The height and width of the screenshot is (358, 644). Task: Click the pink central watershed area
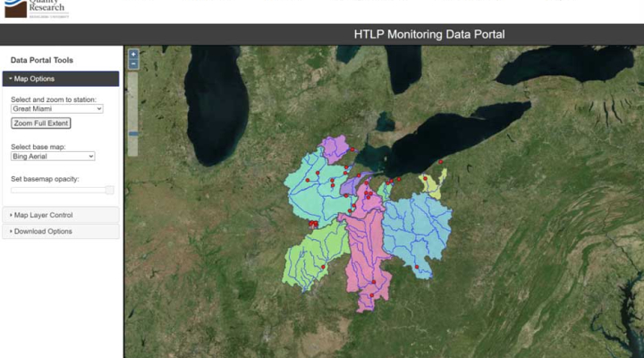point(367,251)
